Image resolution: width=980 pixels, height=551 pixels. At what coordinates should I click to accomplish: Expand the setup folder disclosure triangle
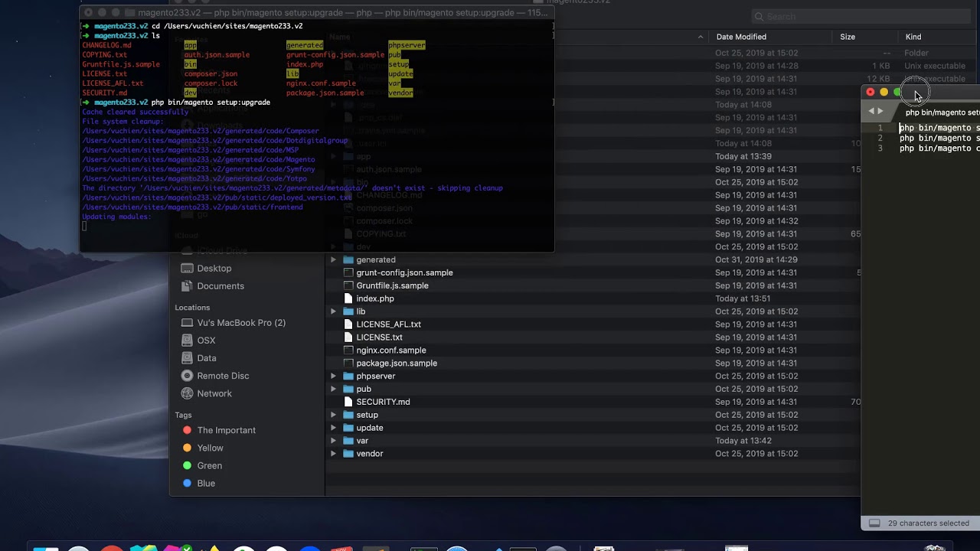[333, 415]
